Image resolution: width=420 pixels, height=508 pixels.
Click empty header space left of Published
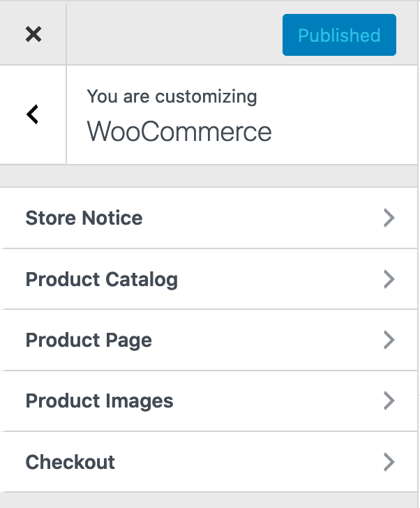tap(174, 33)
